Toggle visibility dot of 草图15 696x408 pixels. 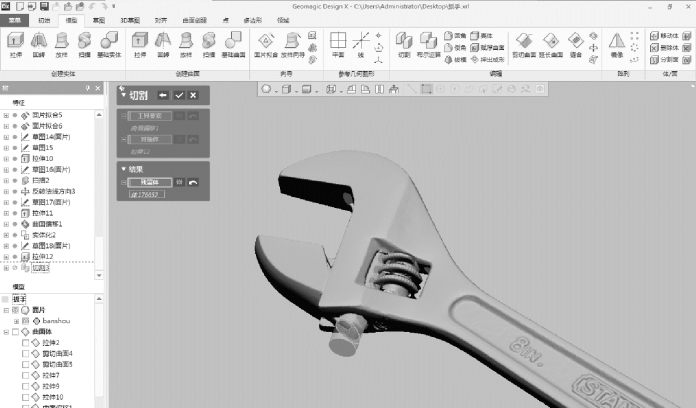(x=15, y=148)
